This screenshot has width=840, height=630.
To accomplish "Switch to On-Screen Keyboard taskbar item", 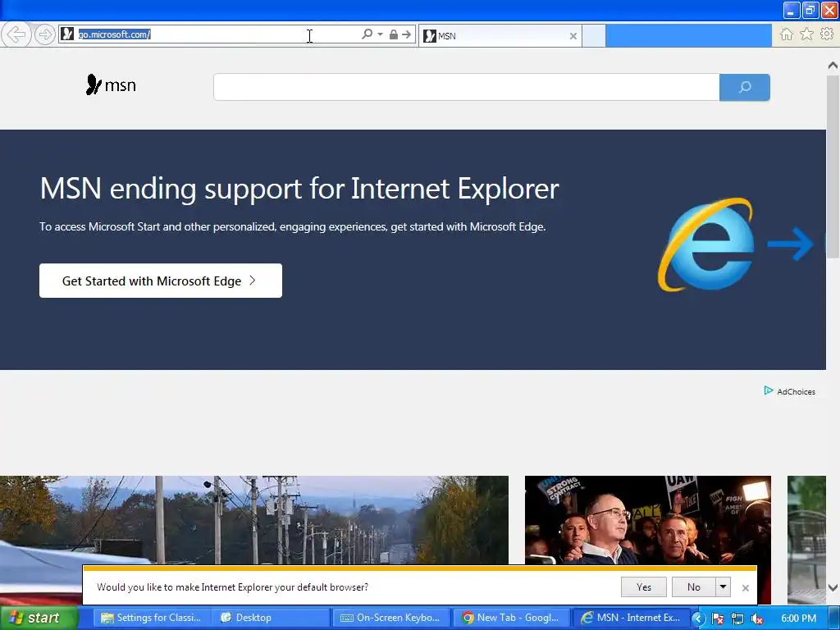I will coord(391,618).
